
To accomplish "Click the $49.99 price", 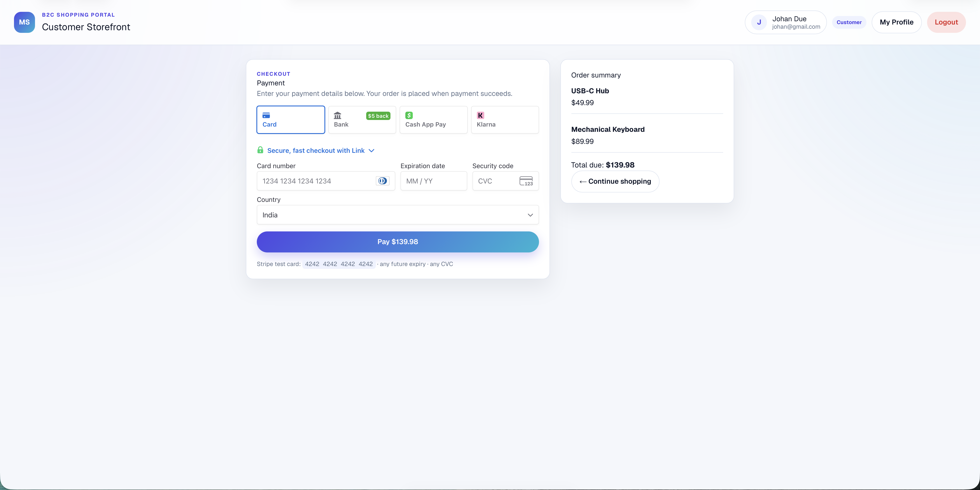I will point(583,103).
